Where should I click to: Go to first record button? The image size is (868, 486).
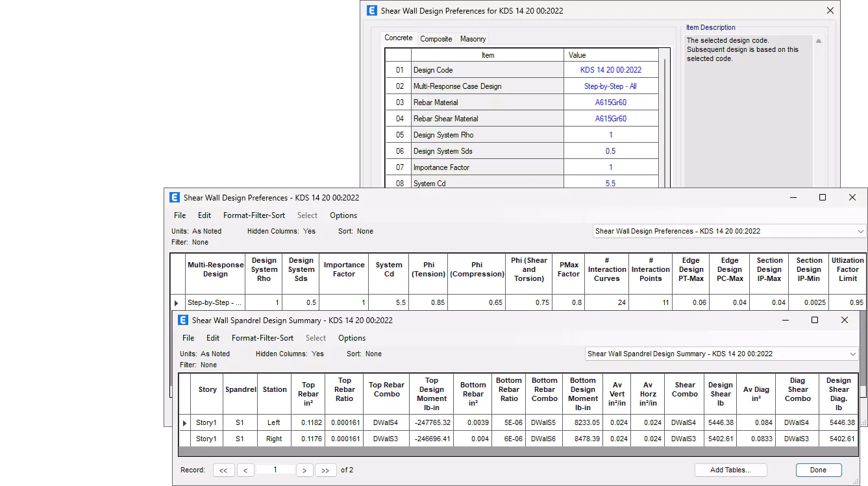point(223,470)
